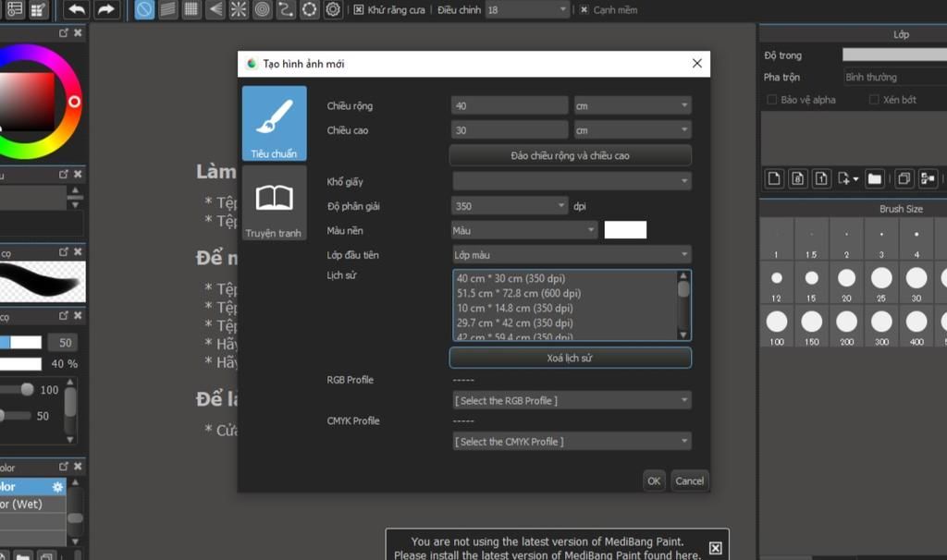The width and height of the screenshot is (947, 560).
Task: Enable the parallel lines snap guide
Action: coord(168,9)
